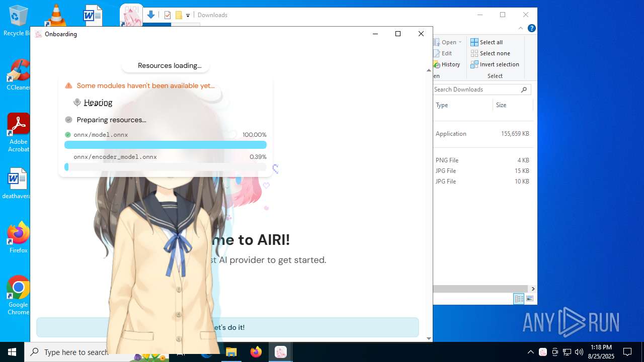
Task: Maximize the Onboarding window
Action: pyautogui.click(x=398, y=34)
